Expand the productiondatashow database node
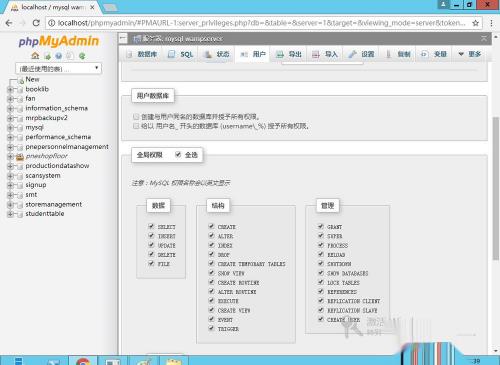500x365 pixels. (x=10, y=166)
